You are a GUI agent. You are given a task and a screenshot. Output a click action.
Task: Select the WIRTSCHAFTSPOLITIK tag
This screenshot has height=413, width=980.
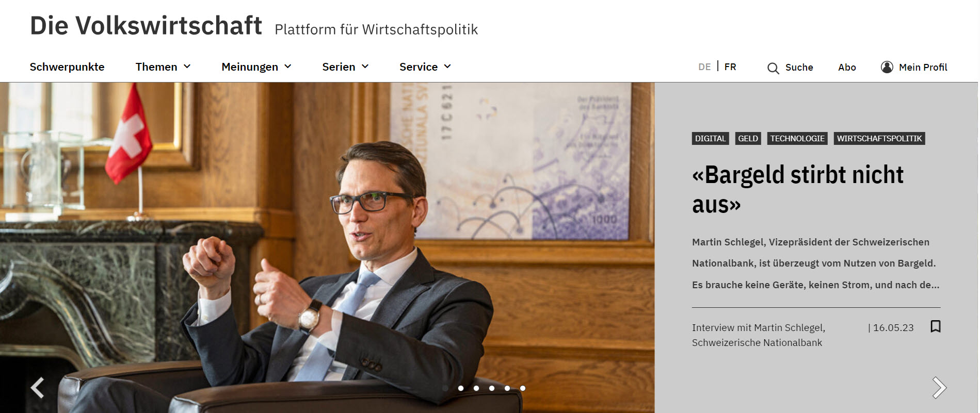[x=879, y=138]
